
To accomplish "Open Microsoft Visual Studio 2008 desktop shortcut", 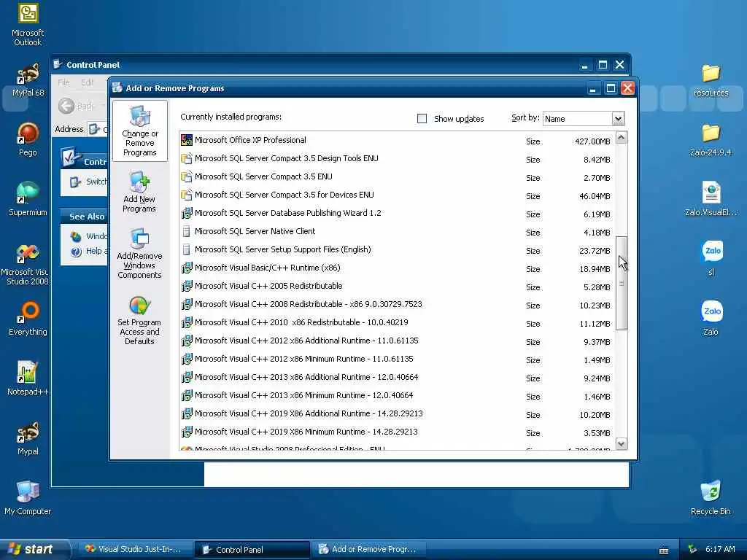I will tap(28, 264).
